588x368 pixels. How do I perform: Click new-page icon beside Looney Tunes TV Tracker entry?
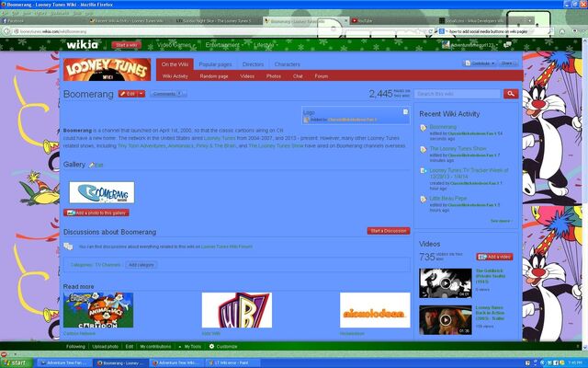point(424,171)
